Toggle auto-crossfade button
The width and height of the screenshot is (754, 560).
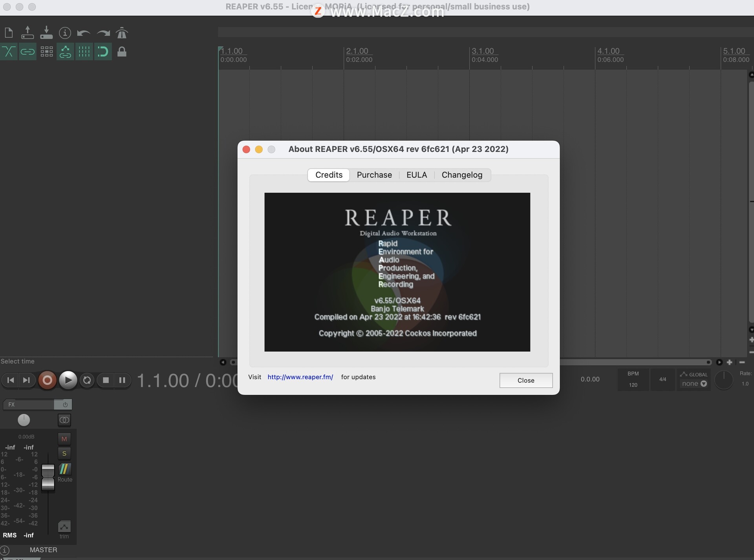9,51
